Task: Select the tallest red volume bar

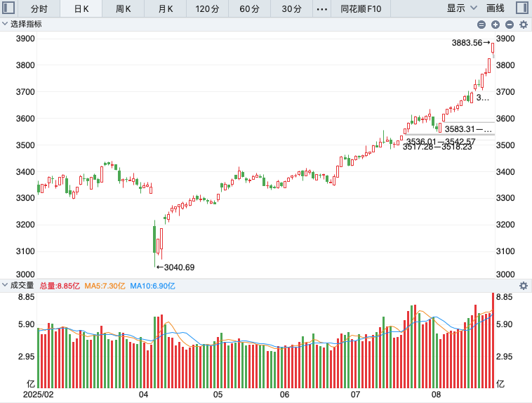Action: 493,341
